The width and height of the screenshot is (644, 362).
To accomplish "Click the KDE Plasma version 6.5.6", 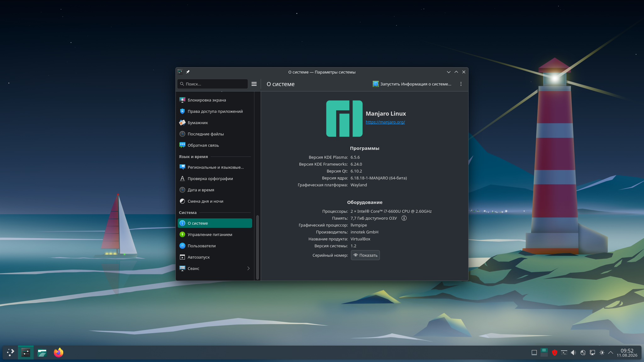I will pyautogui.click(x=355, y=157).
